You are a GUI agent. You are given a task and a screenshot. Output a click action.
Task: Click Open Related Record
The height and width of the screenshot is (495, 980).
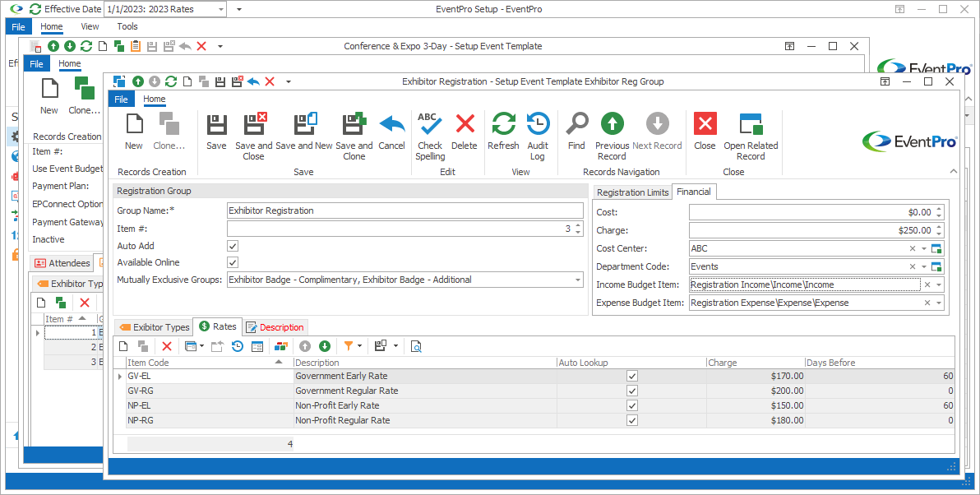pos(751,136)
